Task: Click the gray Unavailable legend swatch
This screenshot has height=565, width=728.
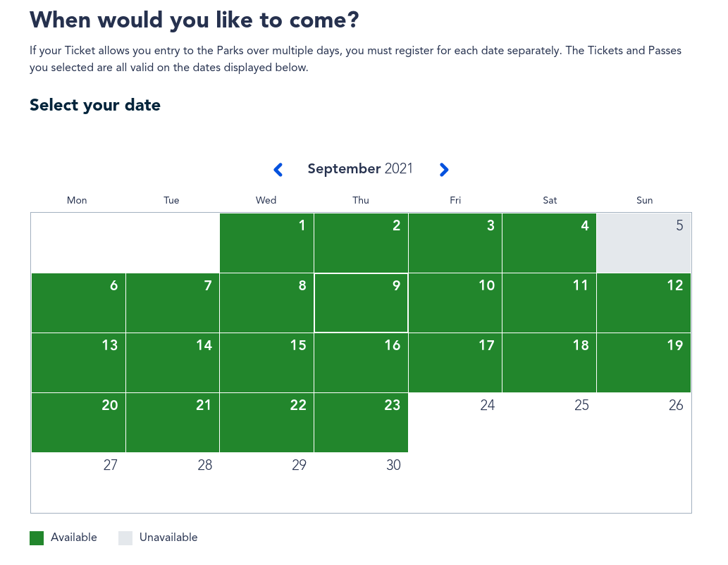Action: 125,538
